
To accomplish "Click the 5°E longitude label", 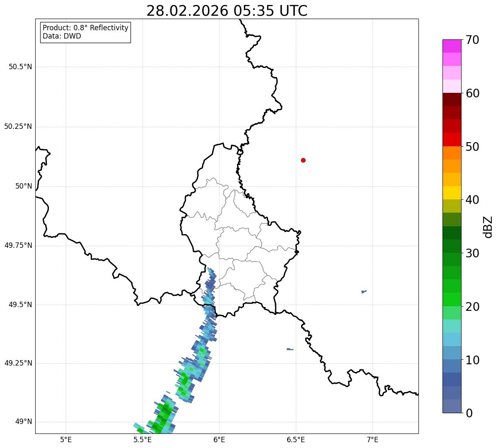I will point(66,439).
